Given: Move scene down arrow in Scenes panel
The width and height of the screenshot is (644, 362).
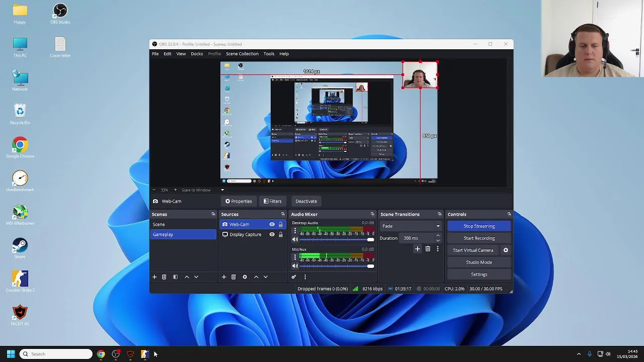Looking at the screenshot, I should (196, 277).
